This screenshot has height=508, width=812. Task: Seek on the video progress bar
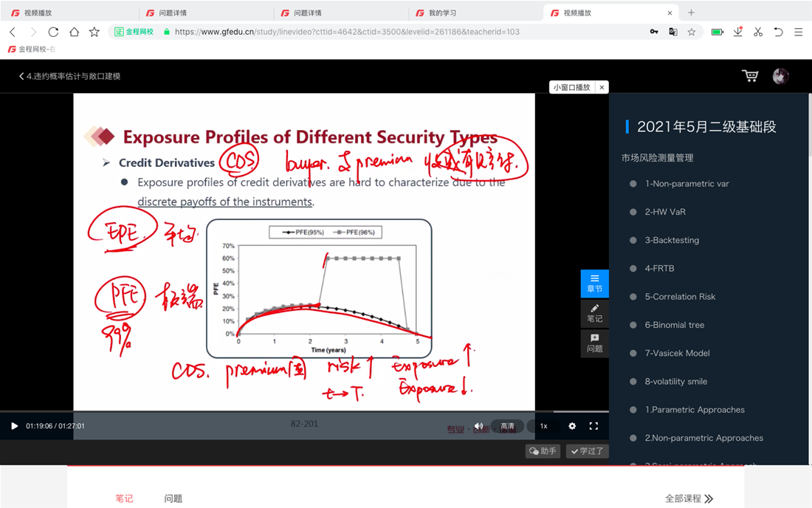click(x=304, y=412)
